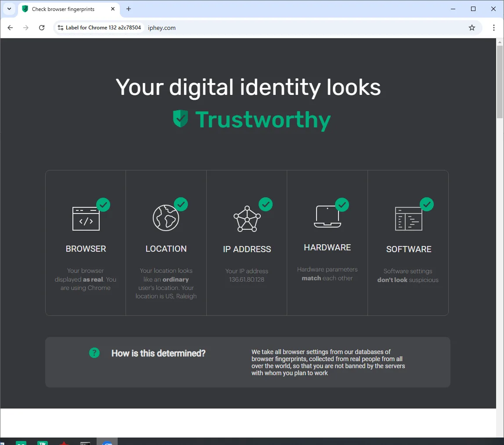Click 'You are using Chrome' text
The width and height of the screenshot is (504, 445).
pyautogui.click(x=86, y=284)
